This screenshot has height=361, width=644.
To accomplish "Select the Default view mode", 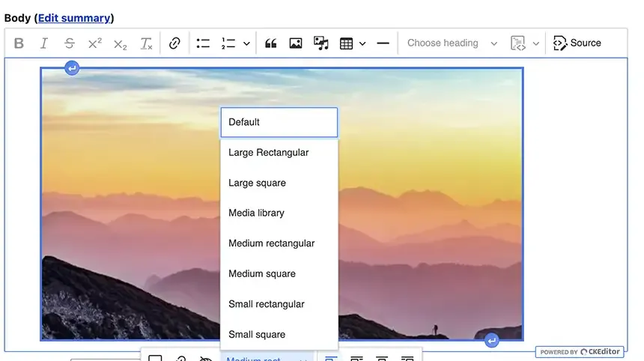I will [279, 122].
